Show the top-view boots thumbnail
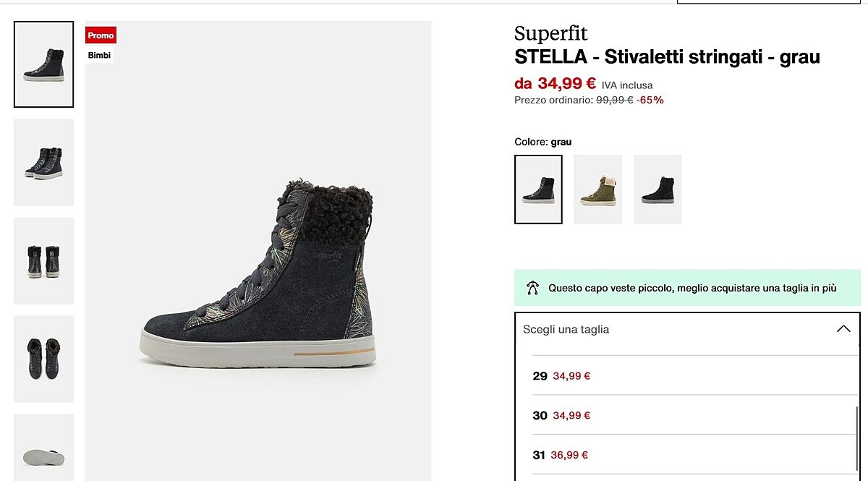Screen dimensions: 868x481 coord(43,359)
